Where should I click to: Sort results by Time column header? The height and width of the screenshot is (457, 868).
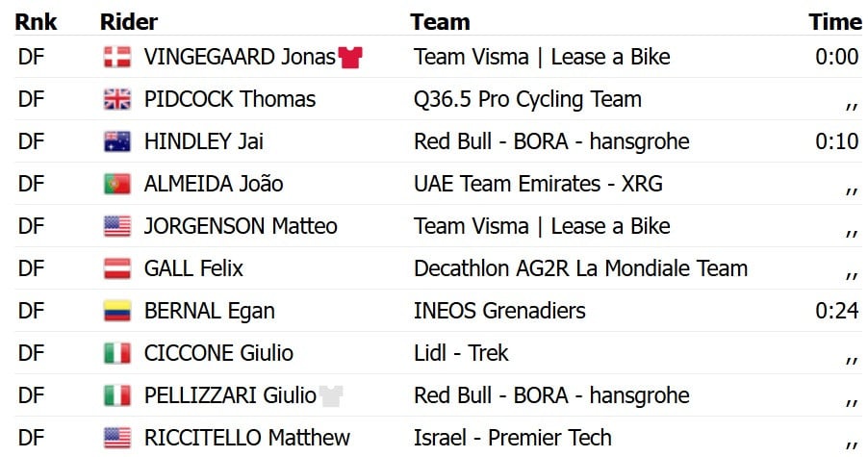834,22
